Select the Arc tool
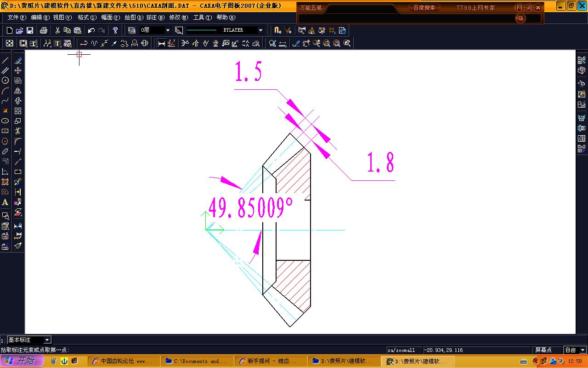 pos(6,91)
